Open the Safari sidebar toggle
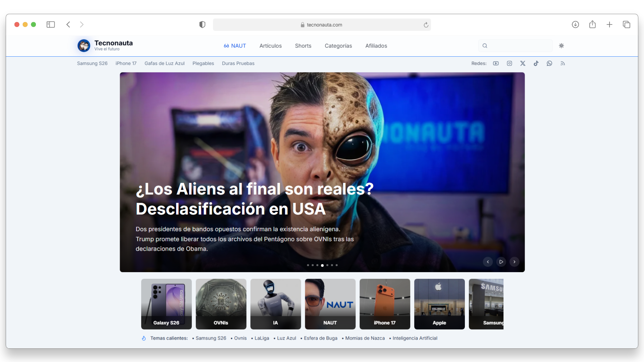The image size is (644, 362). pos(51,24)
